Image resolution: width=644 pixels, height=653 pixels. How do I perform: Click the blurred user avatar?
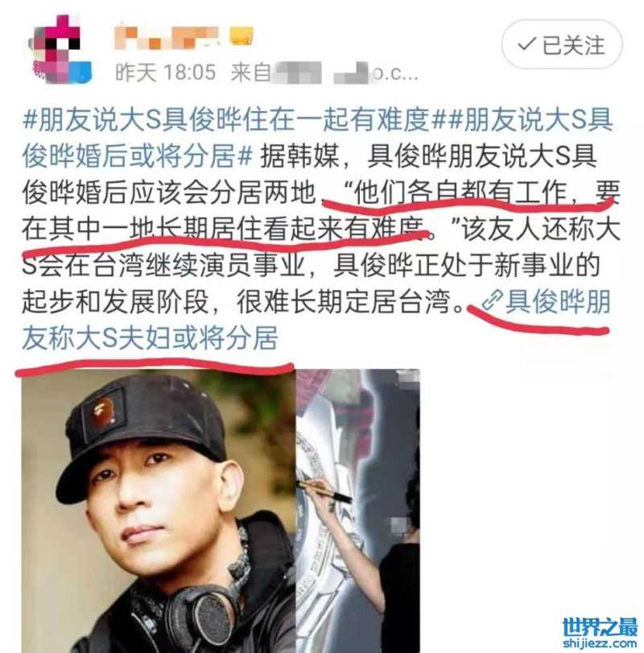(x=59, y=49)
